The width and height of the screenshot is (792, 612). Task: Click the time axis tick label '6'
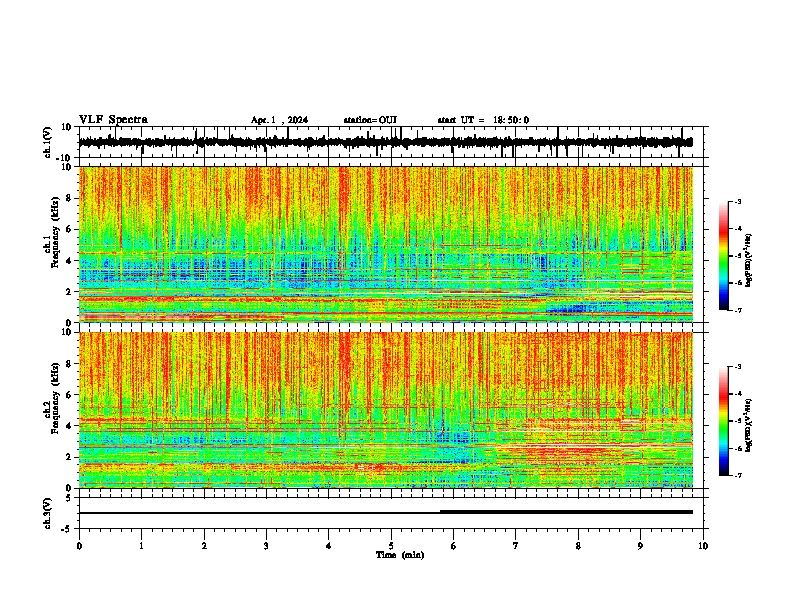[x=454, y=546]
